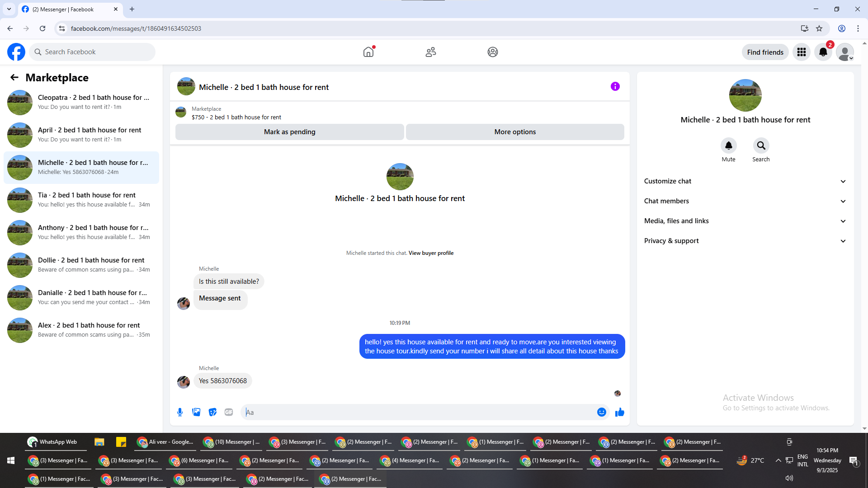
Task: Click More options button
Action: [x=515, y=132]
